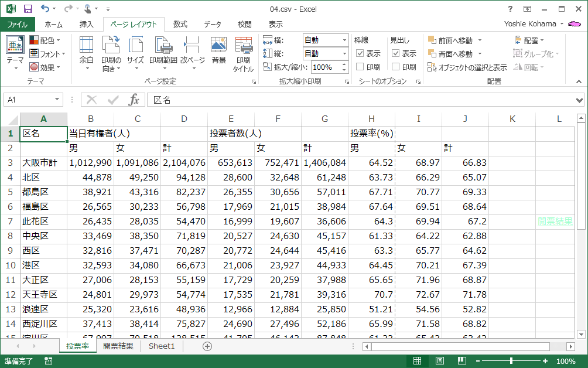Open Excel Help question mark icon

pos(510,9)
